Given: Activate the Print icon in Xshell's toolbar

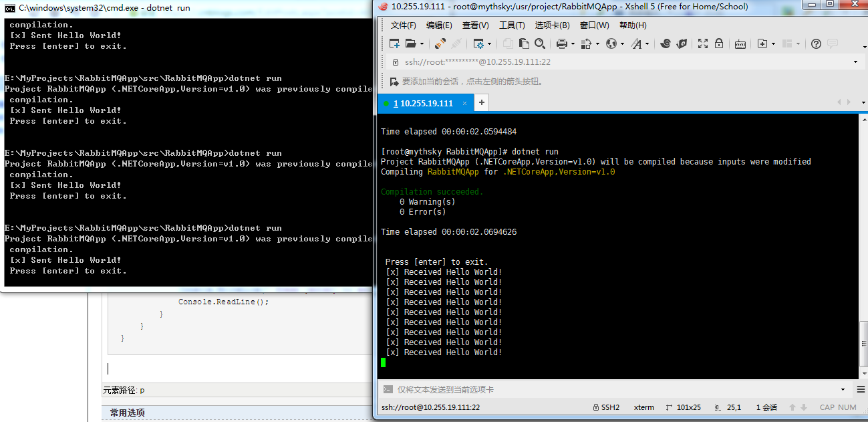Looking at the screenshot, I should tap(562, 43).
